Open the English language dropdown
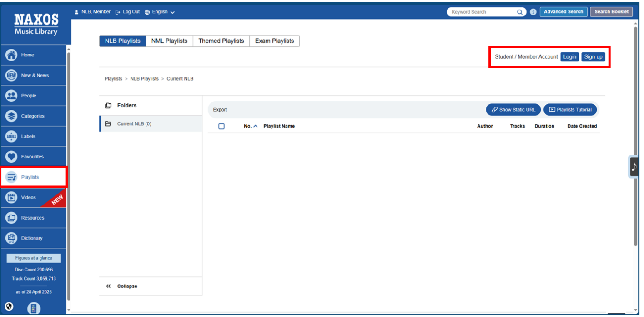This screenshot has height=317, width=644. pyautogui.click(x=160, y=12)
